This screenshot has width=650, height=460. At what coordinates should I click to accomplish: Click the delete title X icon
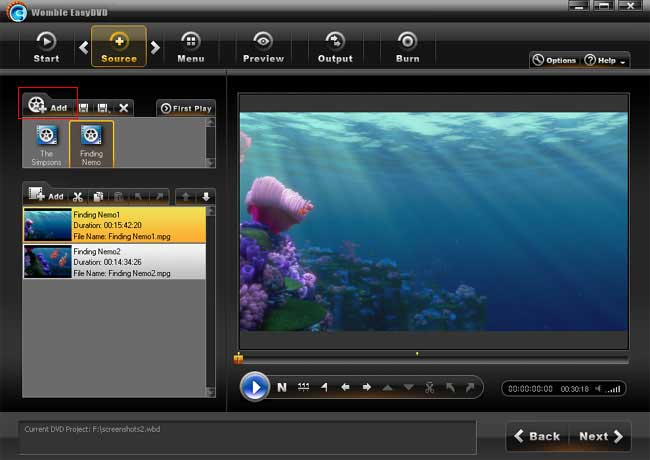point(124,107)
